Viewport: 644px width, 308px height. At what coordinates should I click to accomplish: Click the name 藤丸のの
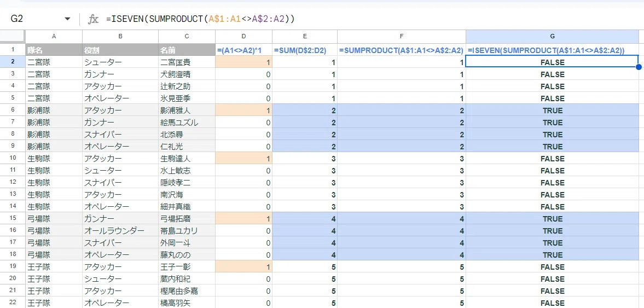pos(175,254)
